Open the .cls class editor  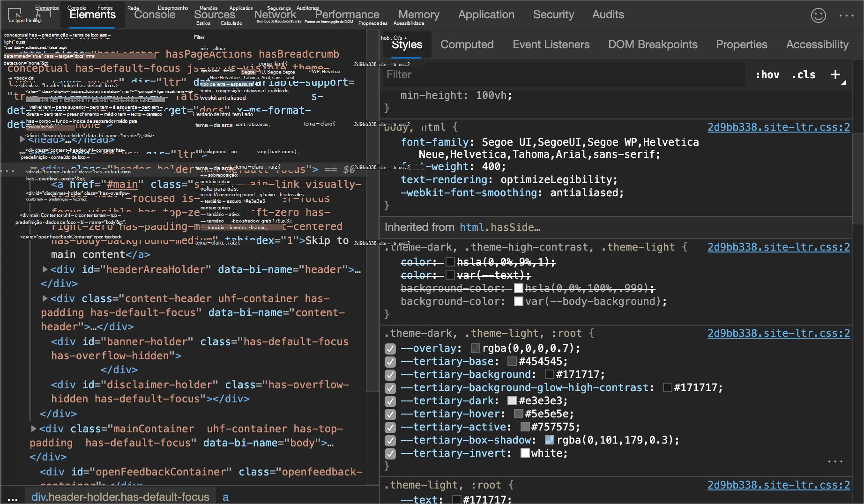[x=804, y=74]
